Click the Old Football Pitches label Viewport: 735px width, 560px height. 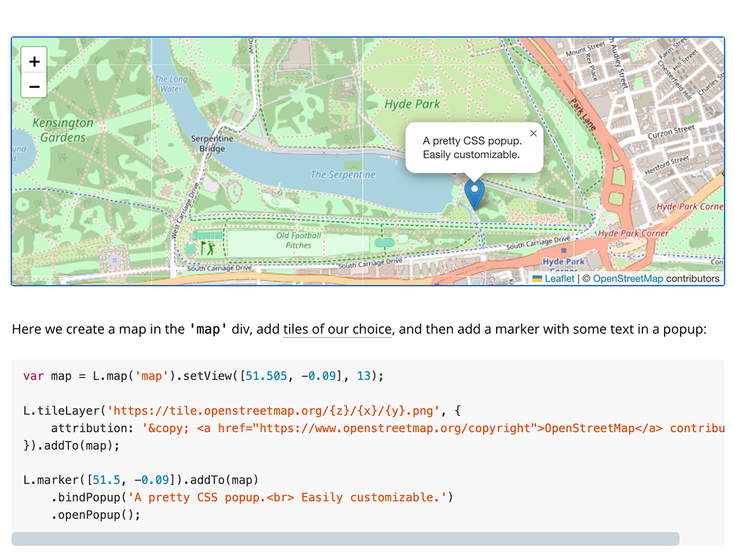298,240
